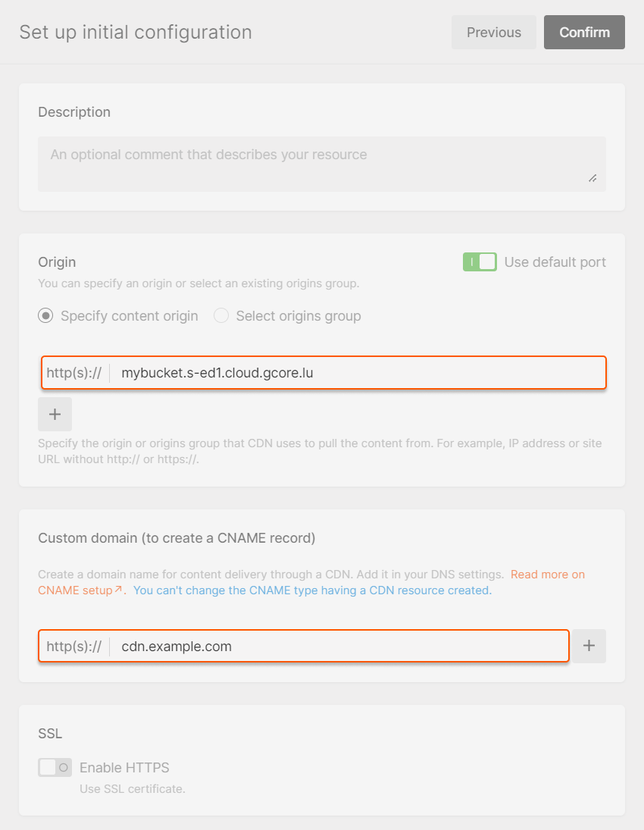This screenshot has width=644, height=830.
Task: Click the http(s):// prefix on the domain field
Action: click(x=74, y=646)
